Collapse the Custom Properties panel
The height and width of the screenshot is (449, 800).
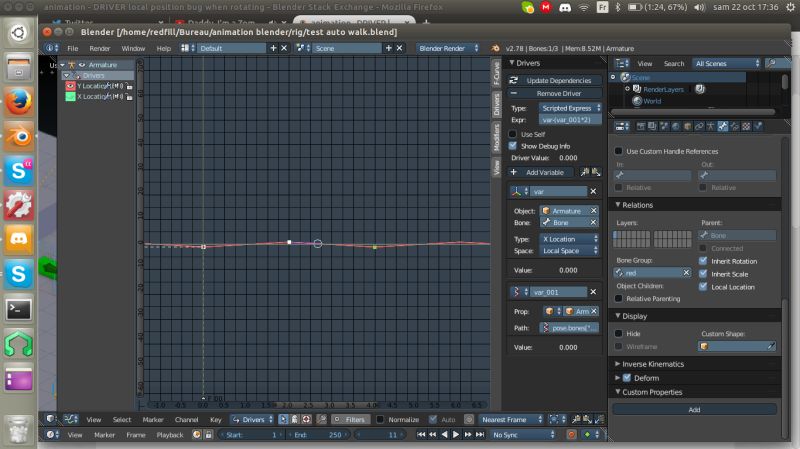(x=652, y=392)
